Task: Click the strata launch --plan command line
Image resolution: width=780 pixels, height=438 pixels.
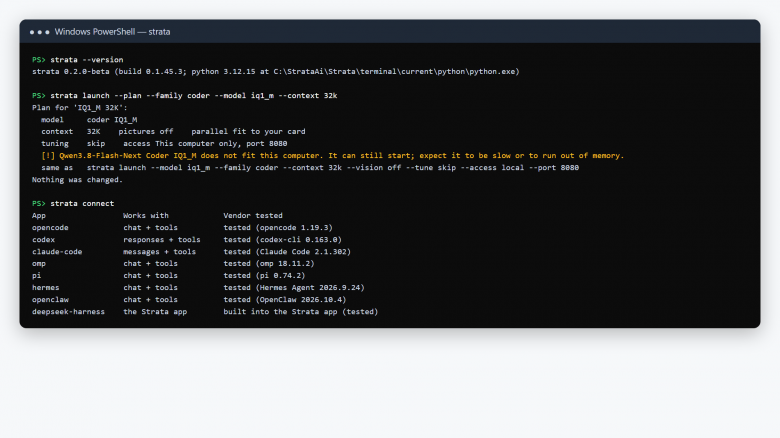Action: pos(185,96)
